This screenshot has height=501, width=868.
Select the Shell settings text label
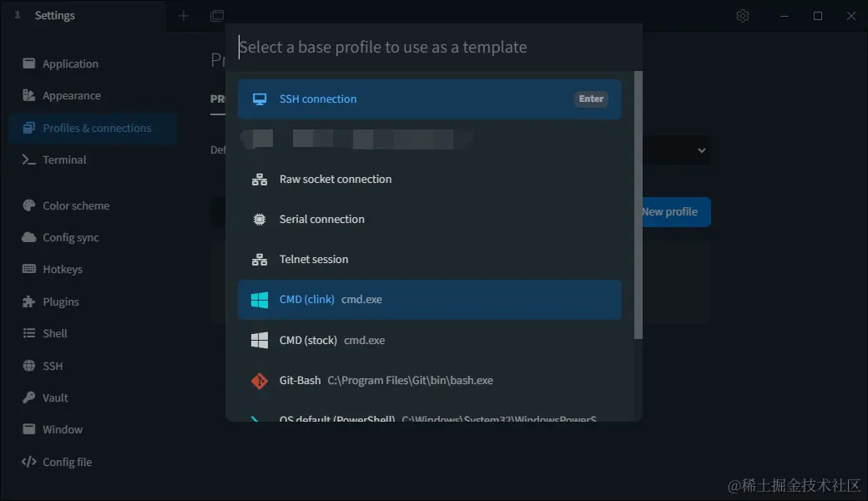coord(55,333)
